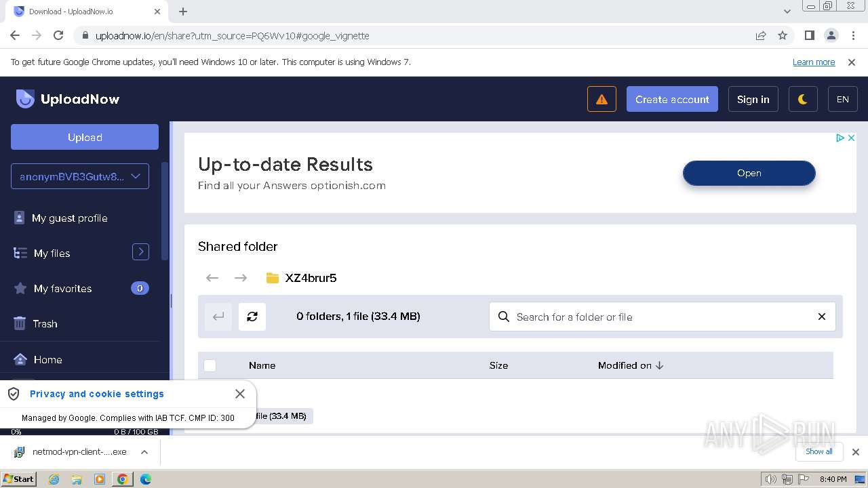Click search field for folder or file
The height and width of the screenshot is (488, 868).
662,317
